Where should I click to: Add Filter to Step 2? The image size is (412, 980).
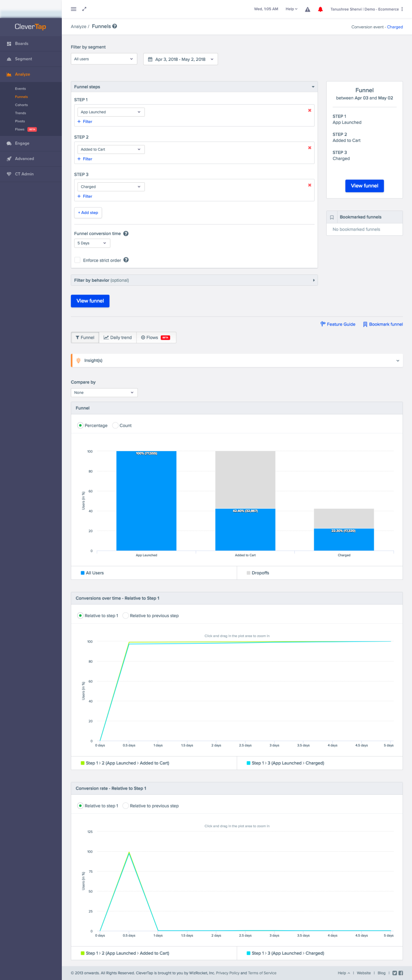85,159
